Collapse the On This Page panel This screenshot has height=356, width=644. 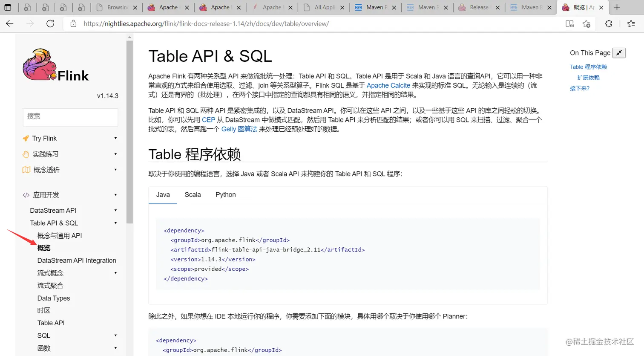[x=619, y=53]
